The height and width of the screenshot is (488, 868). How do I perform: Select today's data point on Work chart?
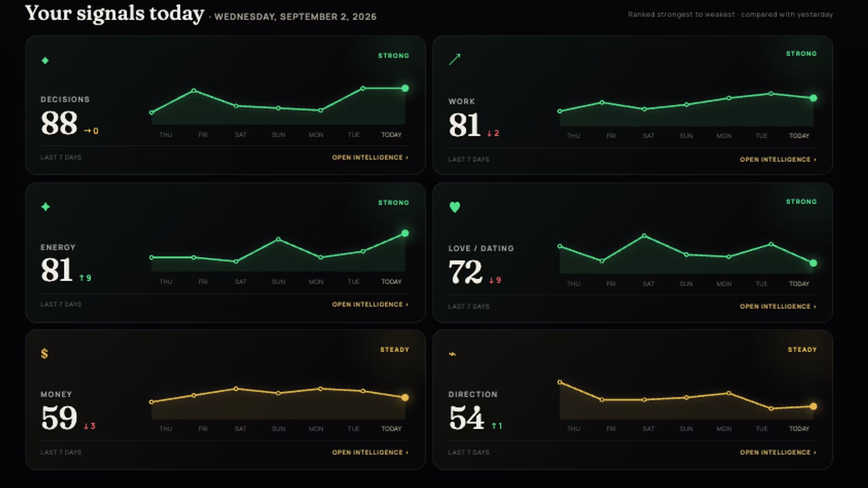(x=813, y=98)
